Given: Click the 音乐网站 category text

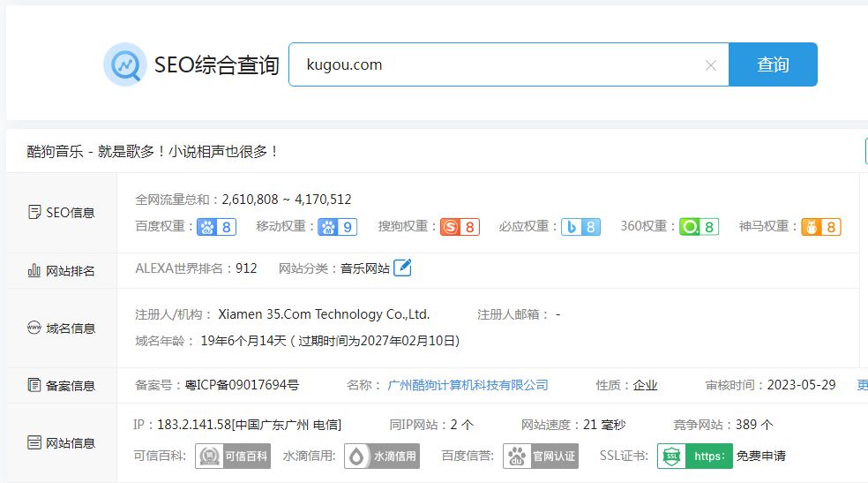Looking at the screenshot, I should click(x=365, y=268).
